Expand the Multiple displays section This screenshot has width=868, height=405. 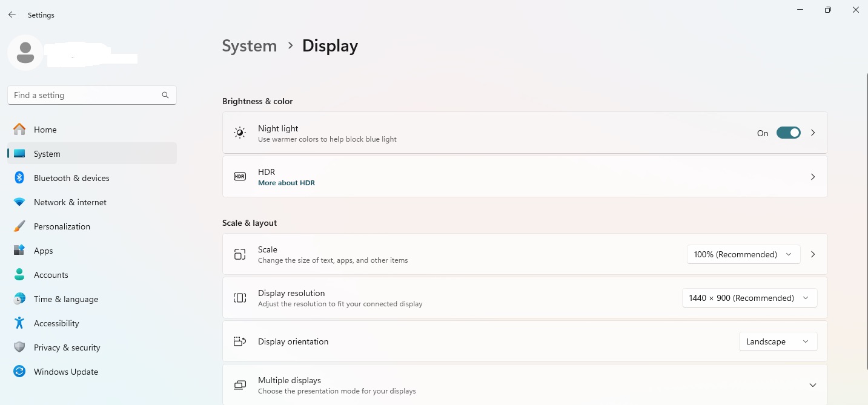[x=813, y=385]
